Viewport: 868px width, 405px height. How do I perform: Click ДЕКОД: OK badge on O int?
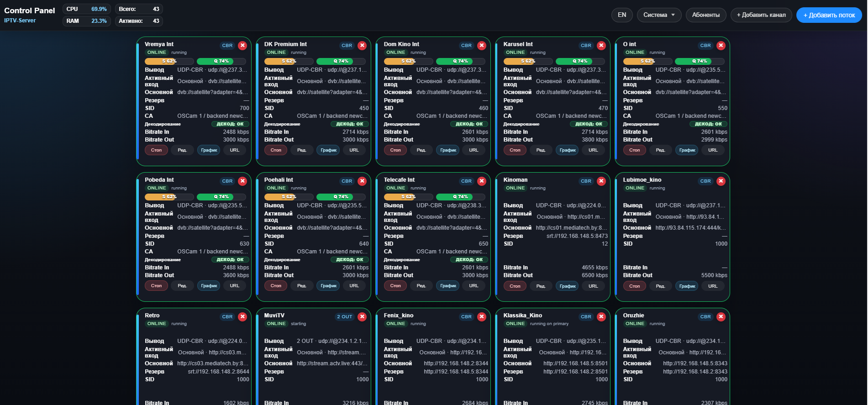(709, 124)
